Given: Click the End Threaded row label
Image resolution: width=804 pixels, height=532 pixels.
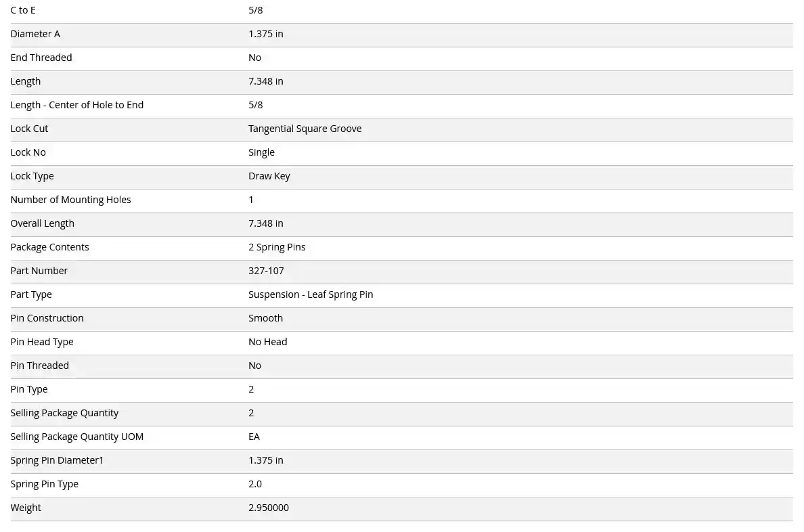Looking at the screenshot, I should [41, 58].
